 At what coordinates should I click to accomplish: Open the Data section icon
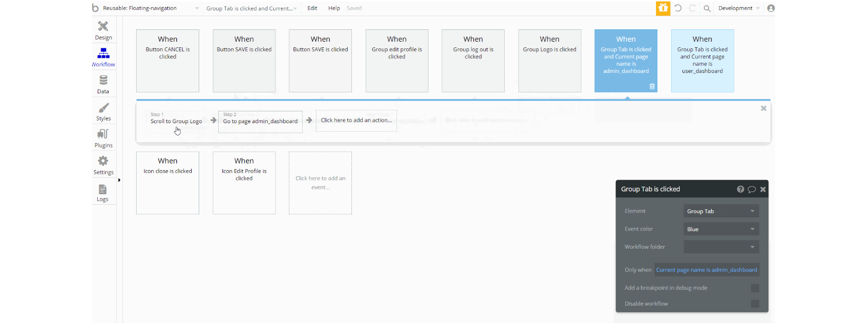[x=103, y=80]
